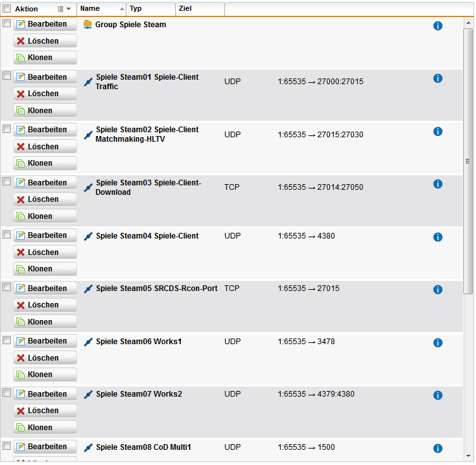The width and height of the screenshot is (476, 465).
Task: Clone Group Spiele Steam with Klonen
Action: pos(45,58)
